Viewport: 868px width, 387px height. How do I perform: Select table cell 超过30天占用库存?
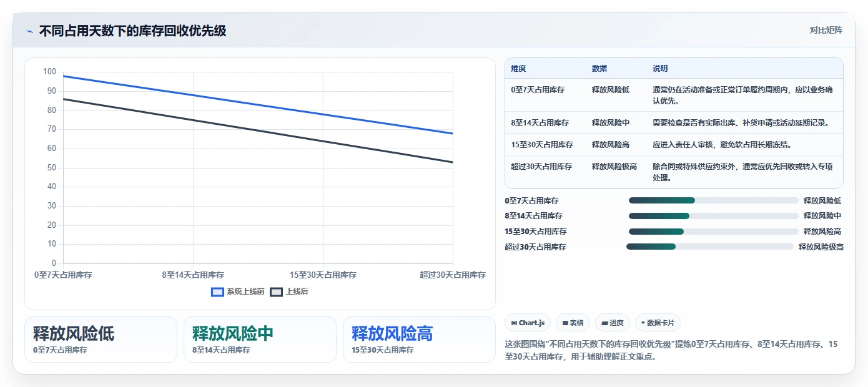coord(541,167)
